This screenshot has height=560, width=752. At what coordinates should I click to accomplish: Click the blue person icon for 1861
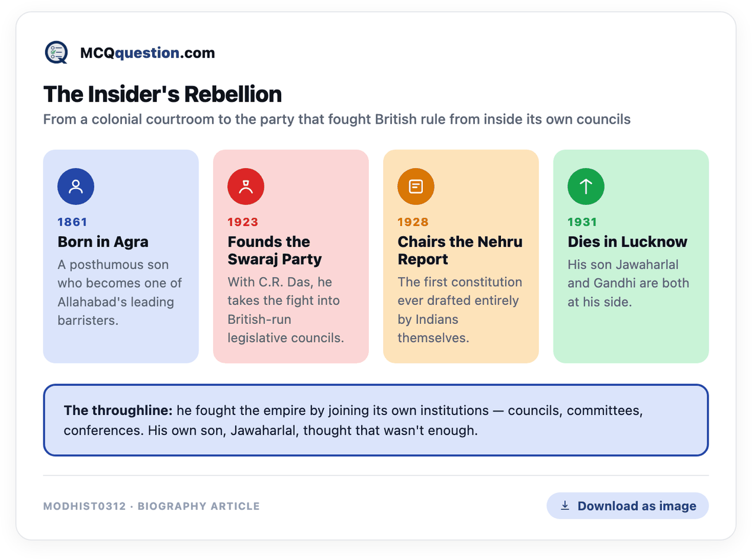click(x=76, y=187)
